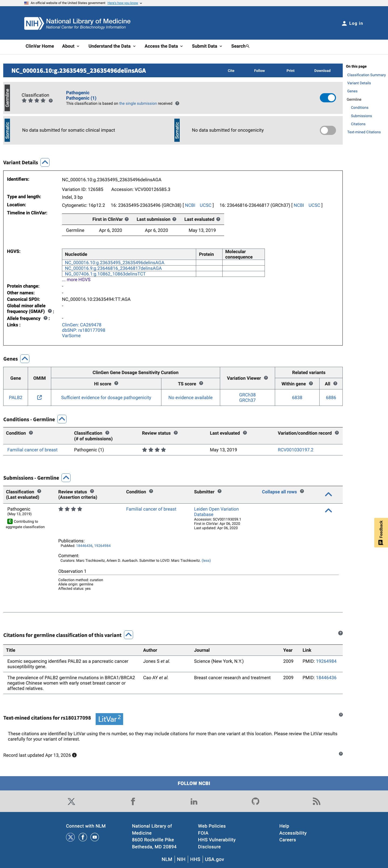388x868 pixels.
Task: Open the Feedback tab on the right edge
Action: [x=381, y=532]
